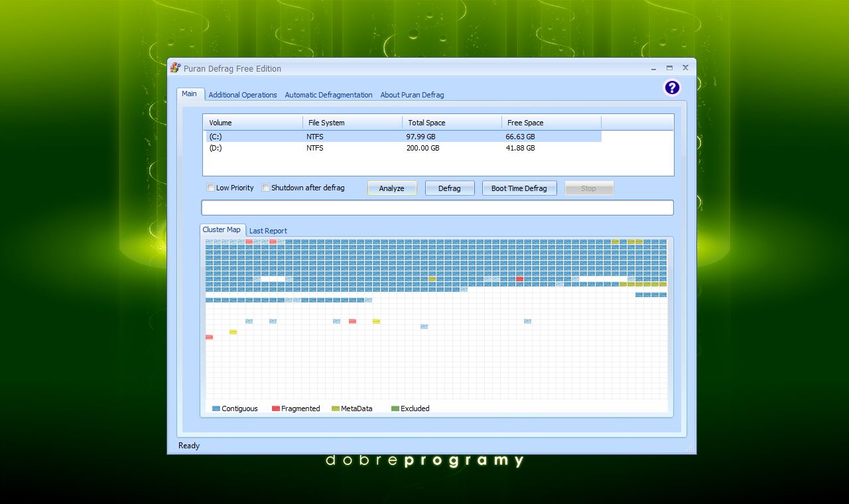
Task: Enable the Low Priority checkbox
Action: pos(211,188)
